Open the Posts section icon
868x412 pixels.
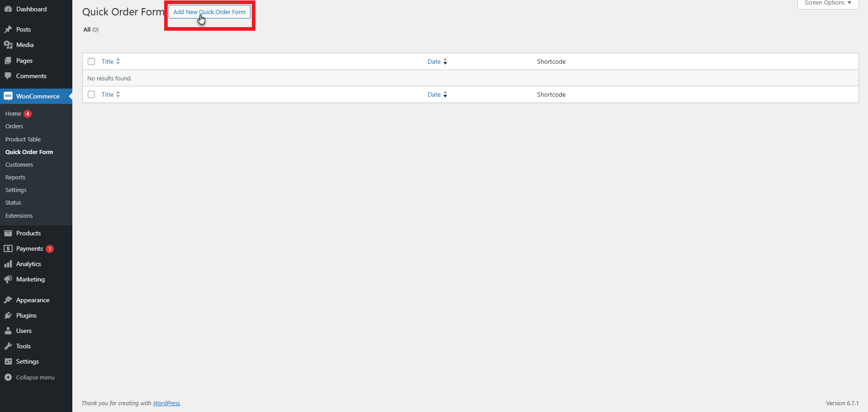[8, 29]
